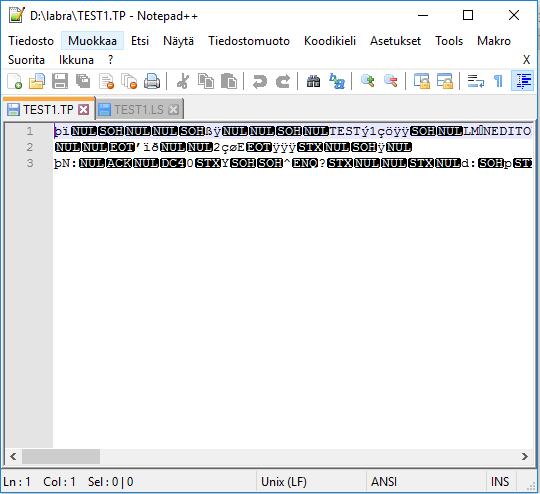The image size is (540, 494).
Task: Click Ln : 1 Col : 1 status text
Action: pyautogui.click(x=39, y=481)
